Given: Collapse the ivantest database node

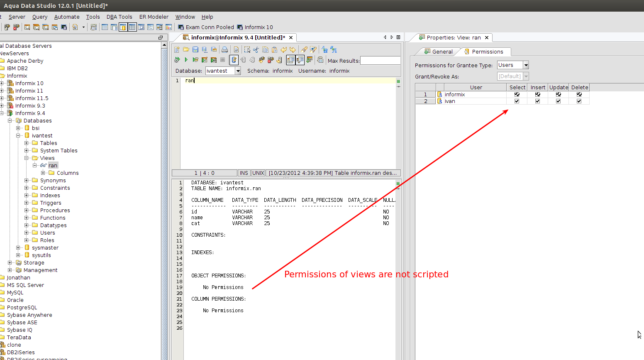Looking at the screenshot, I should (x=18, y=135).
